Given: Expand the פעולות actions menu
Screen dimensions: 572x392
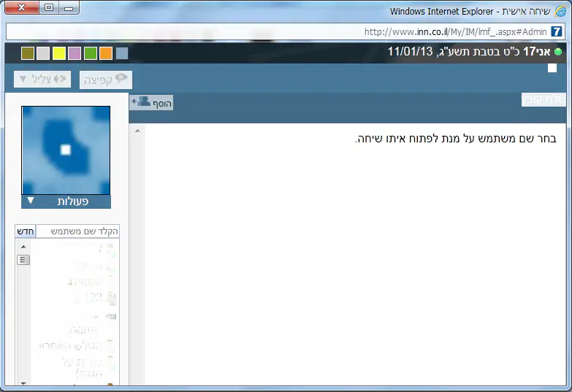Looking at the screenshot, I should (x=66, y=201).
